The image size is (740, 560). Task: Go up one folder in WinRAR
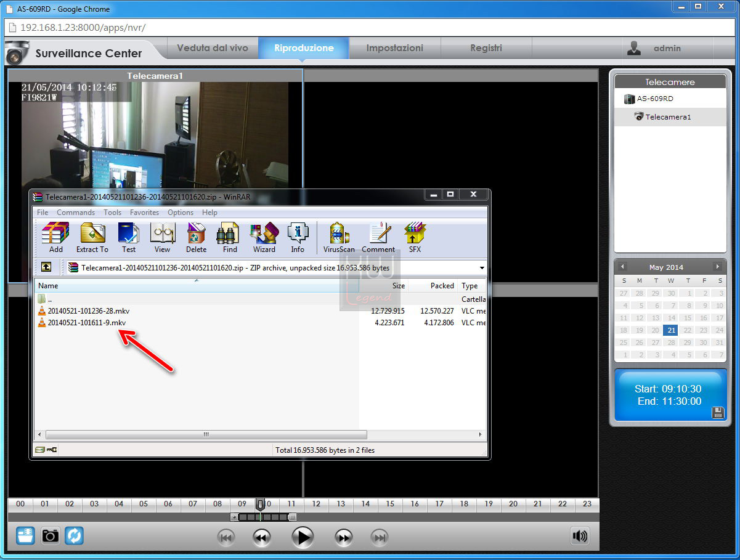(x=46, y=267)
